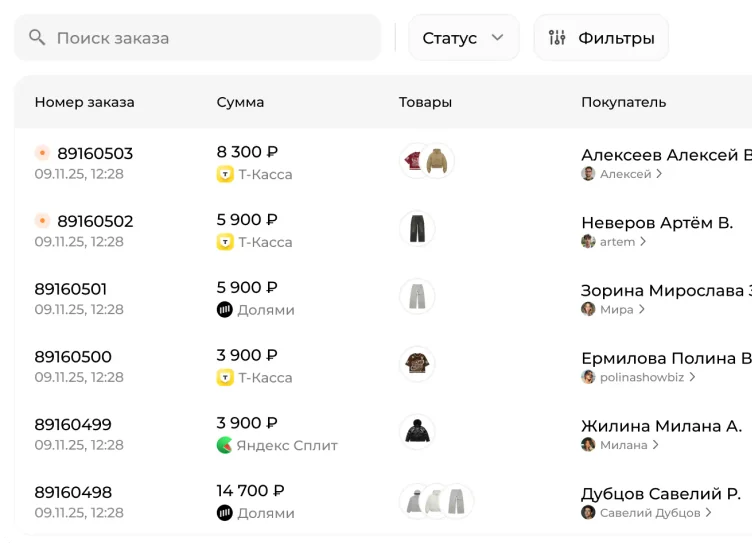Click buyer name Жилина Милана А.

pos(661,426)
